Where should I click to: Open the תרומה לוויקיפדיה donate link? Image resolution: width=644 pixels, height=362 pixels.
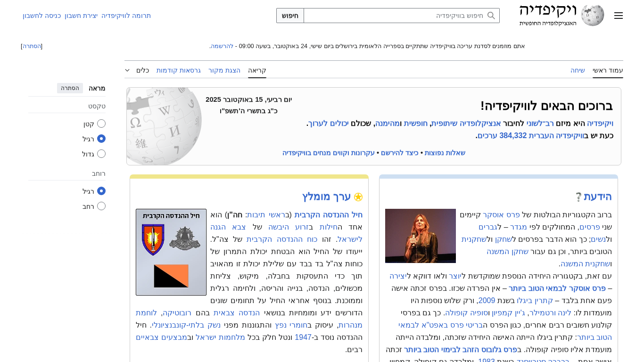[x=126, y=16]
